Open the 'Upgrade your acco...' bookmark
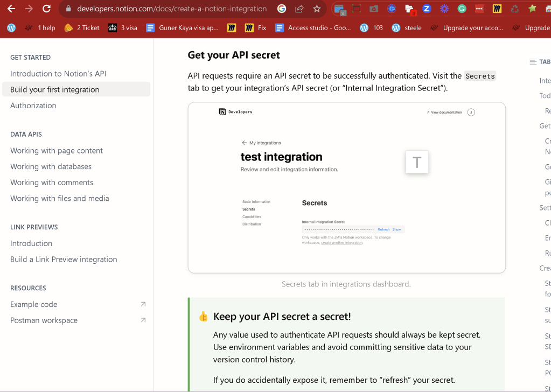Screen dimensions: 551x392 coord(466,28)
